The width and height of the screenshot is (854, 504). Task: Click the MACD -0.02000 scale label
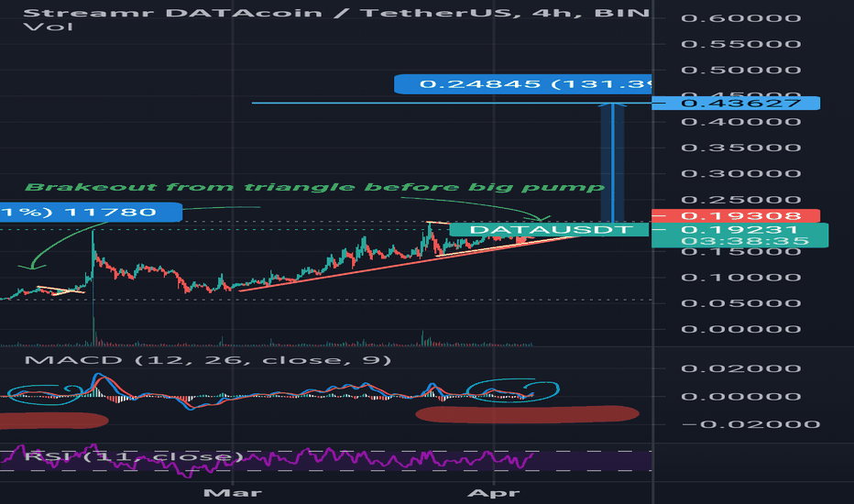pyautogui.click(x=750, y=424)
